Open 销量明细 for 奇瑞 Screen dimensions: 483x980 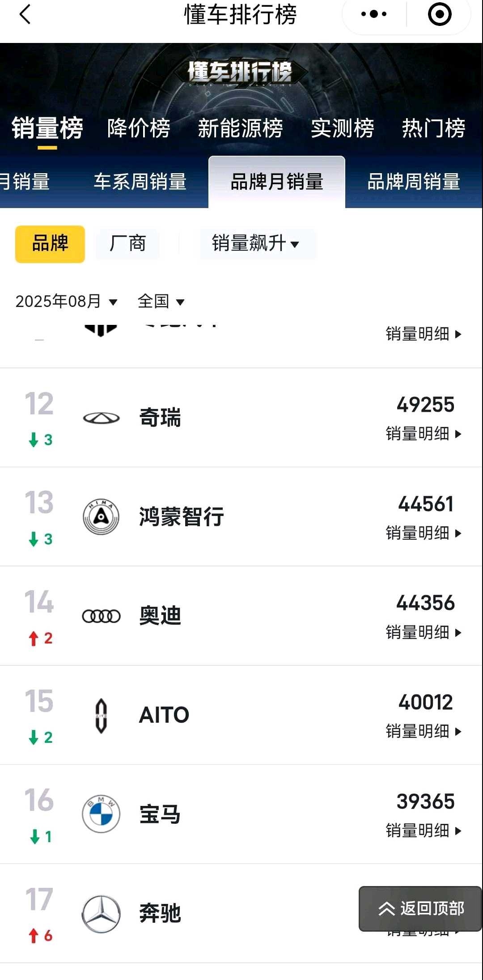(423, 434)
